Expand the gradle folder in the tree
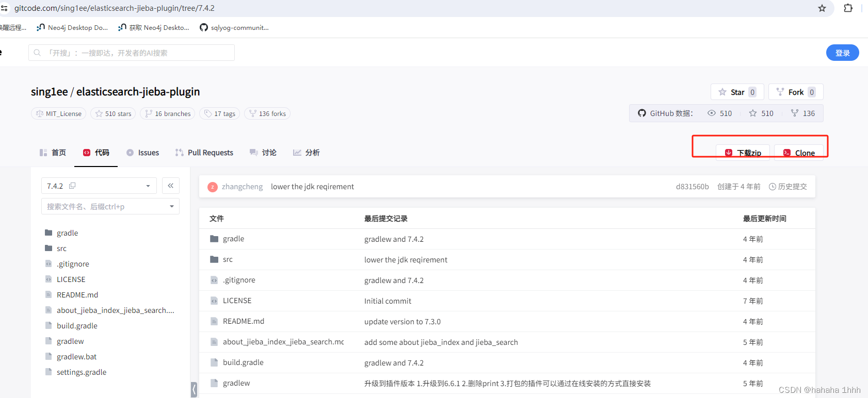The image size is (868, 398). pos(61,233)
